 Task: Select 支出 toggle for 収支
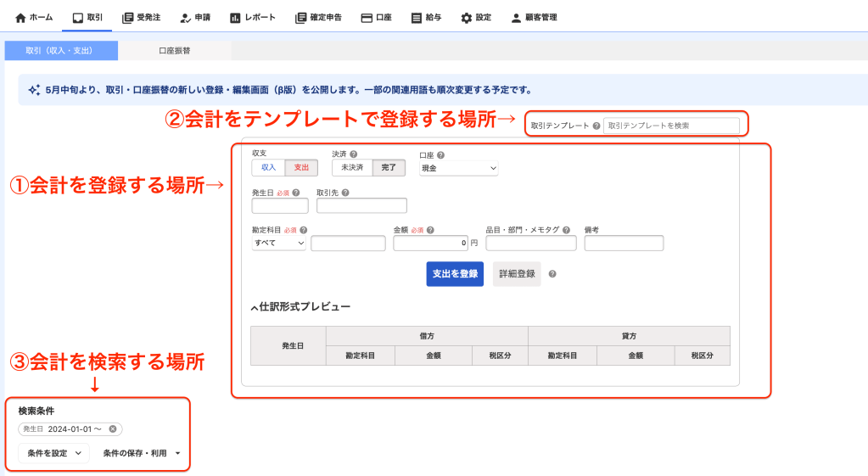[301, 168]
